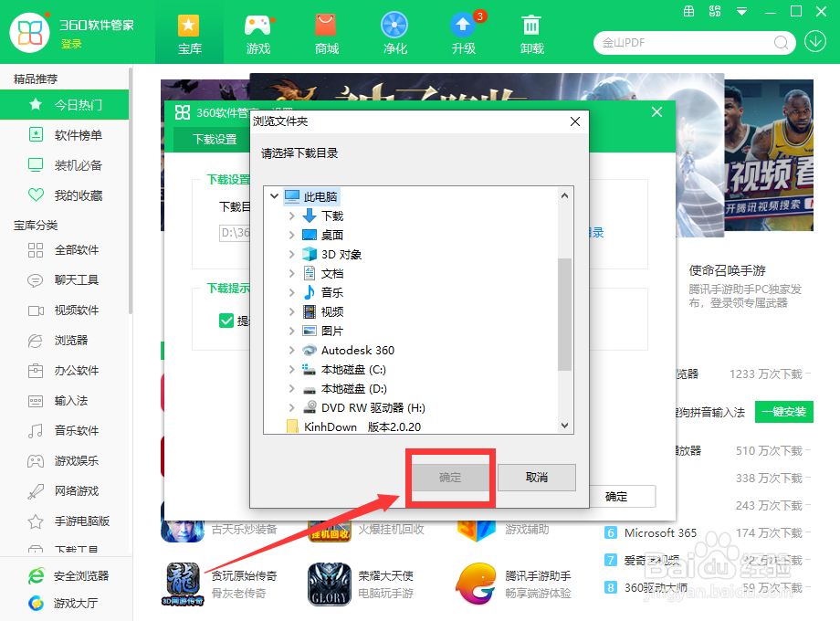
Task: Click the 办公软件 briefcase icon
Action: click(x=36, y=370)
